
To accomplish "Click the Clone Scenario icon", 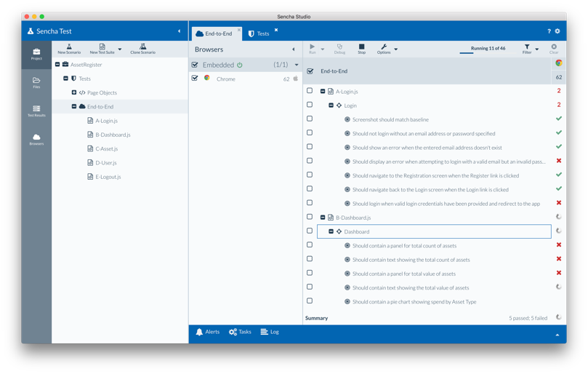I will pos(143,47).
